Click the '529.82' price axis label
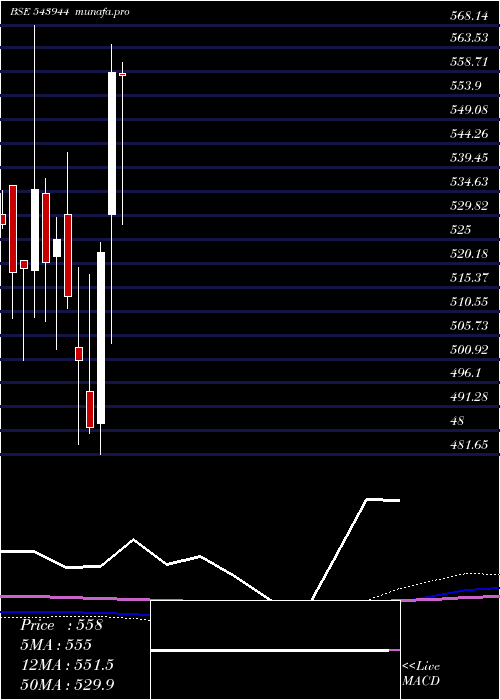This screenshot has width=500, height=700. click(x=468, y=206)
